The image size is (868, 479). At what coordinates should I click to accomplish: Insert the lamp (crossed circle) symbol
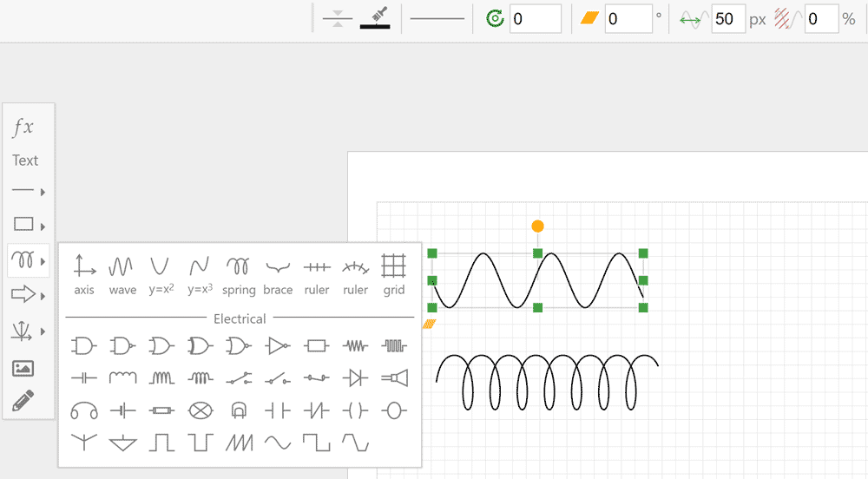point(201,410)
